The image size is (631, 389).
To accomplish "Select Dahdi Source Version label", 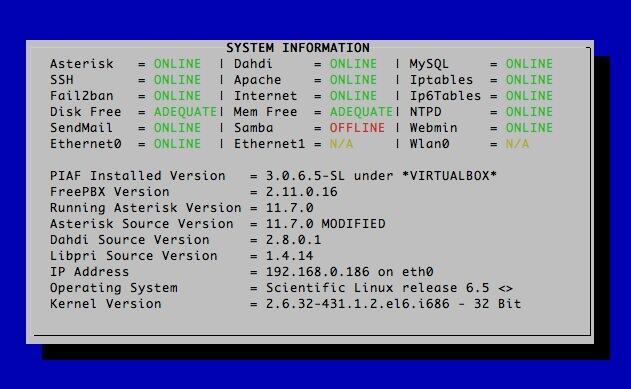I will pos(130,240).
